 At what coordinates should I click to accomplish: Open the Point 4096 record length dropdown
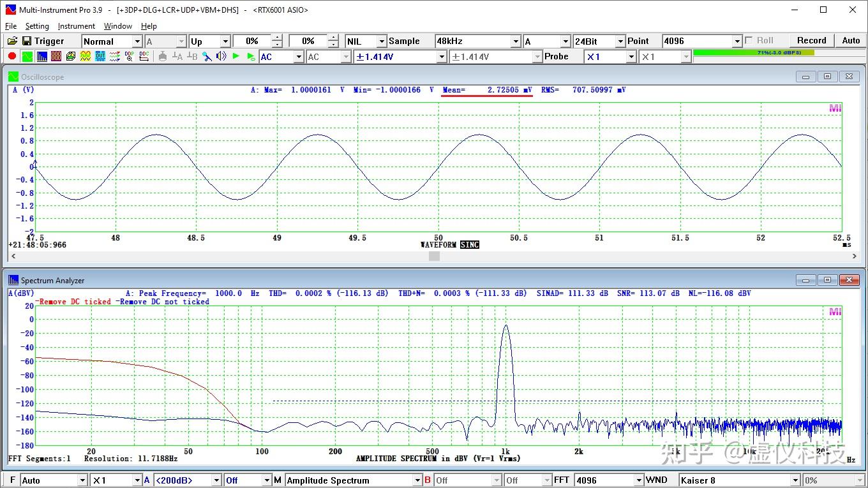pyautogui.click(x=737, y=41)
